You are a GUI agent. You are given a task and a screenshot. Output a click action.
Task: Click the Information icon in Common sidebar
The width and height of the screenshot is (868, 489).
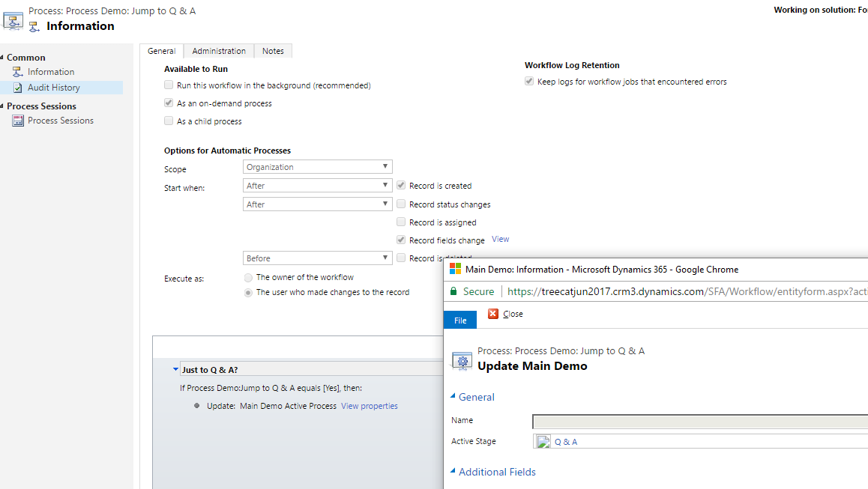click(18, 72)
